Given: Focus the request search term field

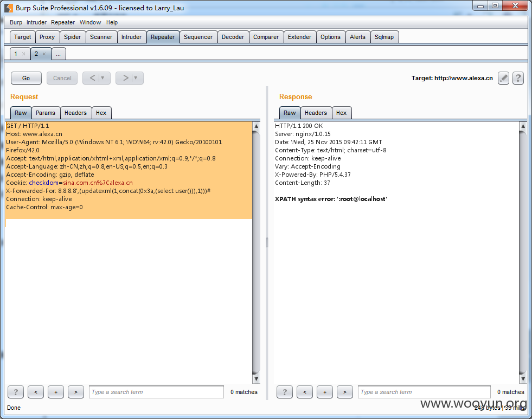Looking at the screenshot, I should [x=156, y=392].
